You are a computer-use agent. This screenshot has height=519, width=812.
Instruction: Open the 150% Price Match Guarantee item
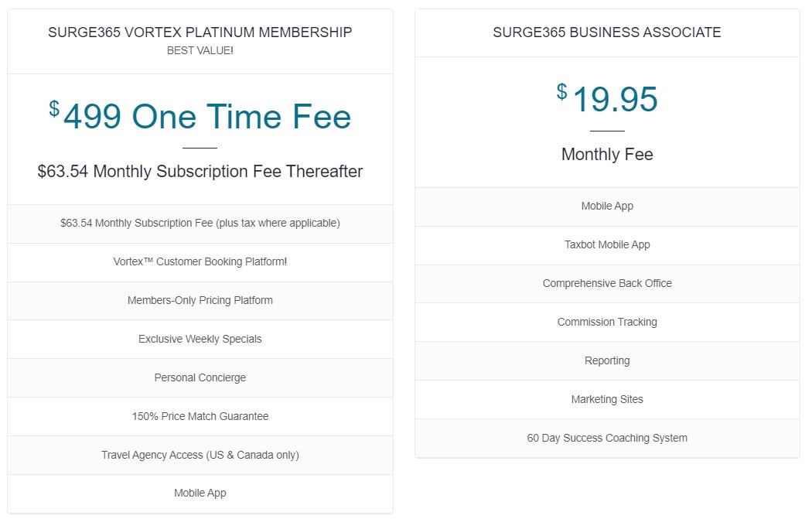tap(200, 416)
